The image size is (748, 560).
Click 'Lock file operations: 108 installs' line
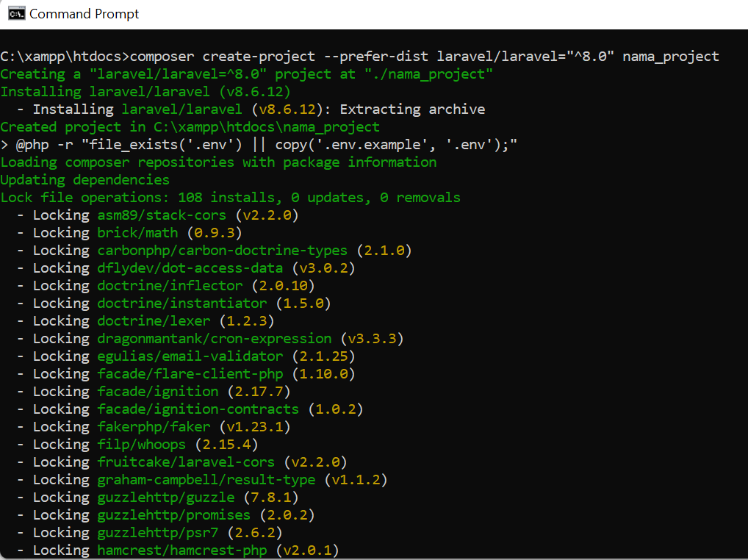[x=231, y=198]
